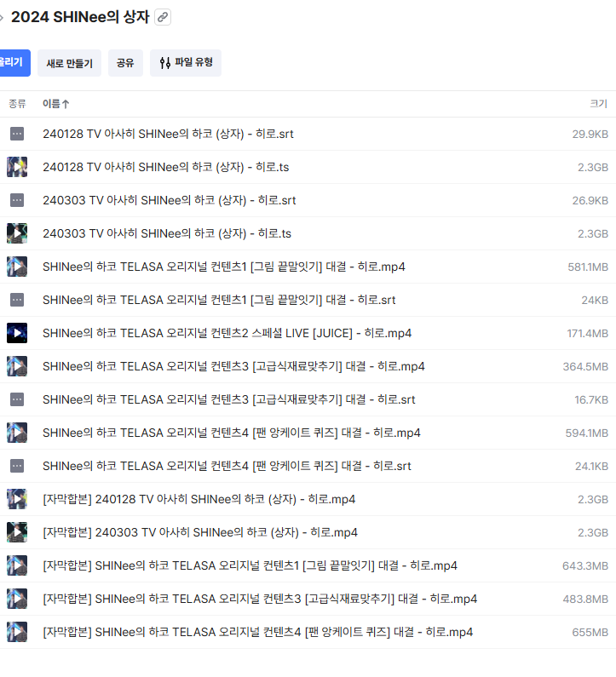
Task: Click file icon of 컨텐츠4 [팬 앙케이트 퀴즈] 히로.srt
Action: (17, 466)
